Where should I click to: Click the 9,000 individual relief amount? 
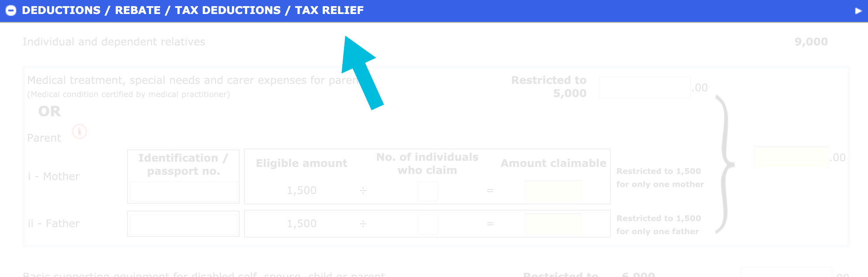tap(811, 42)
